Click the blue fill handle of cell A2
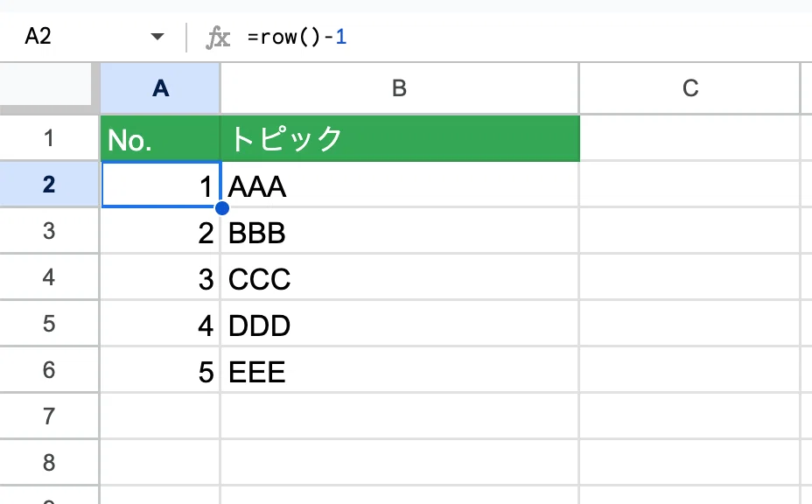Viewport: 812px width, 504px height. coord(221,208)
